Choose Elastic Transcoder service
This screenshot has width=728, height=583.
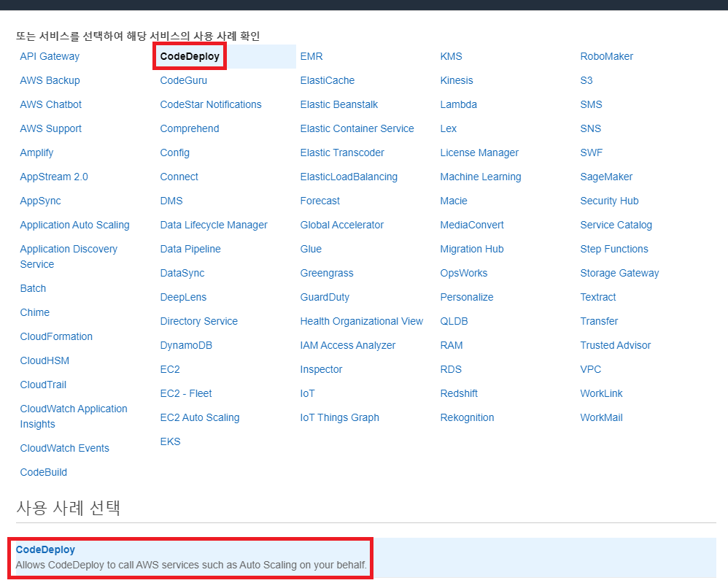point(342,152)
